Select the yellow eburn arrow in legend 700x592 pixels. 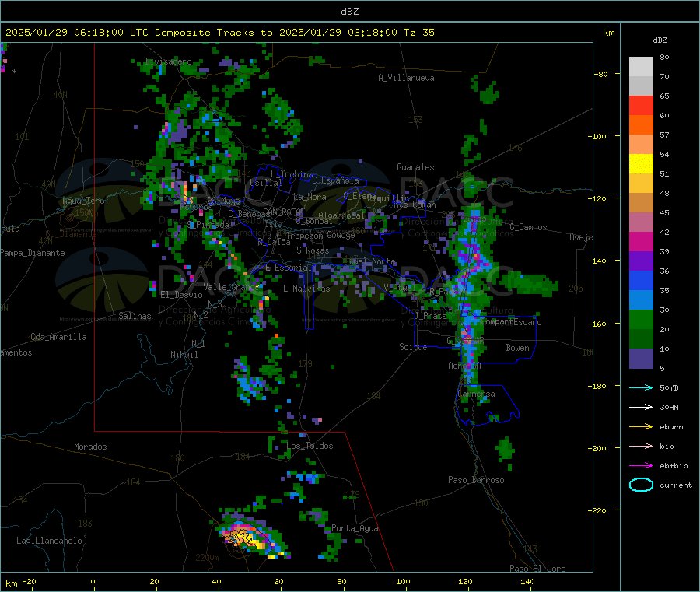[641, 427]
